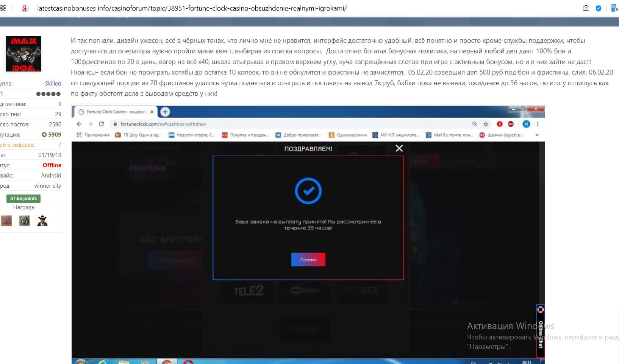Click the Yandex icon beside the address bar
Screen dimensions: 619x364
[x=25, y=8]
